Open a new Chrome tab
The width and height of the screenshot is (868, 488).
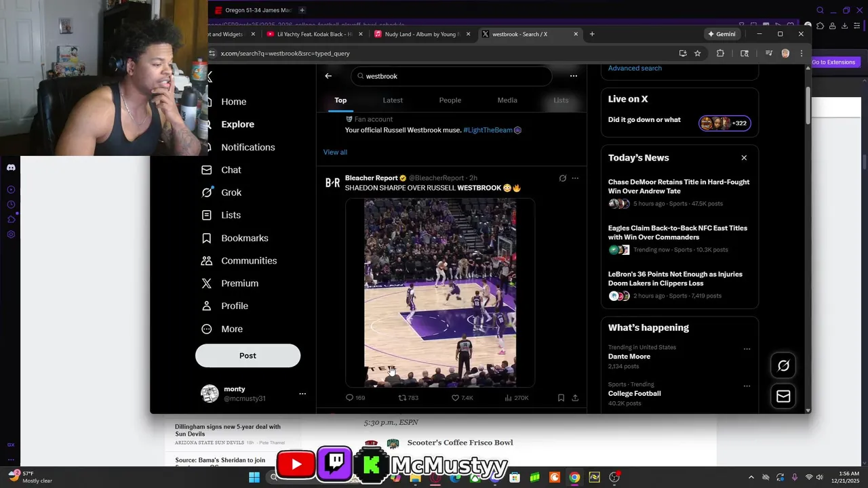(592, 34)
